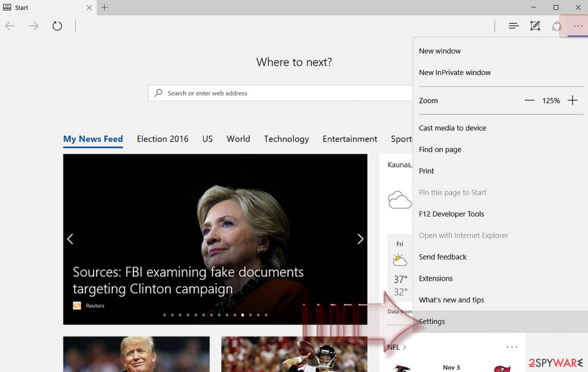Open the Hub panel icon

[x=514, y=26]
